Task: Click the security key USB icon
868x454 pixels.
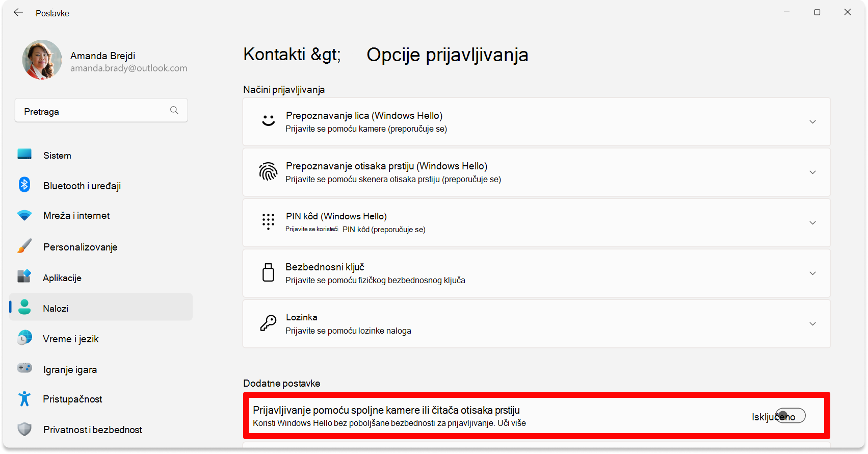Action: pyautogui.click(x=268, y=272)
